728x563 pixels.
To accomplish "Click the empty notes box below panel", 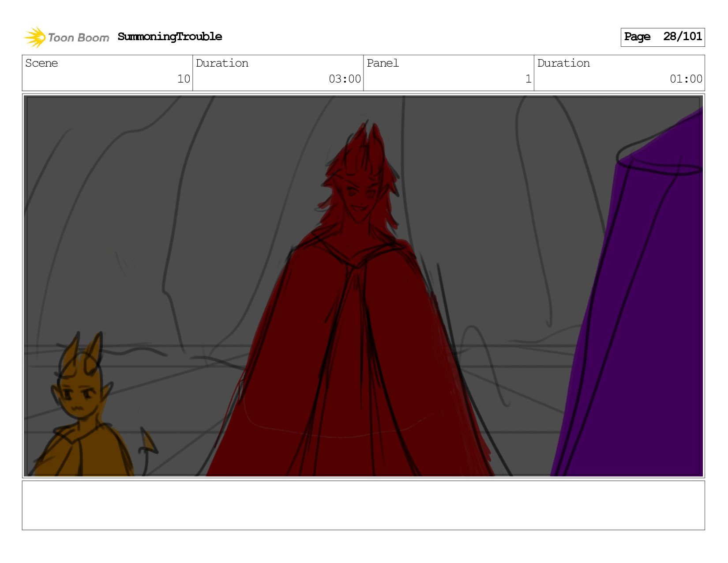I will [363, 505].
